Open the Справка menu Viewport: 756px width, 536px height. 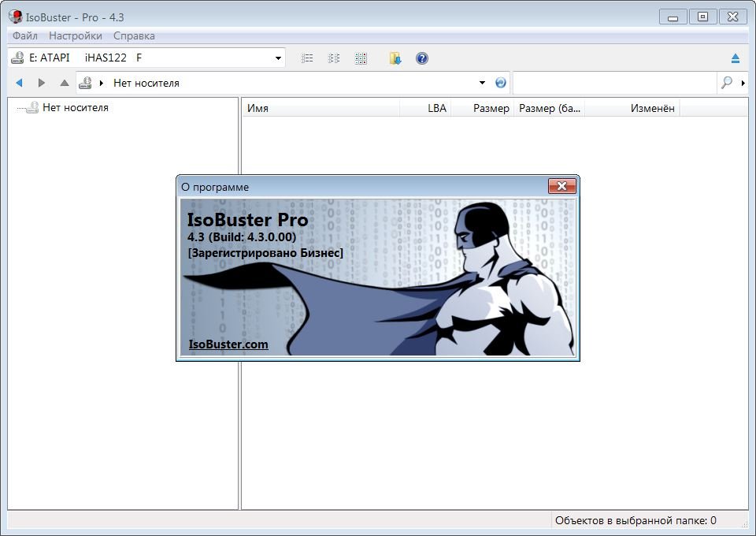[134, 35]
